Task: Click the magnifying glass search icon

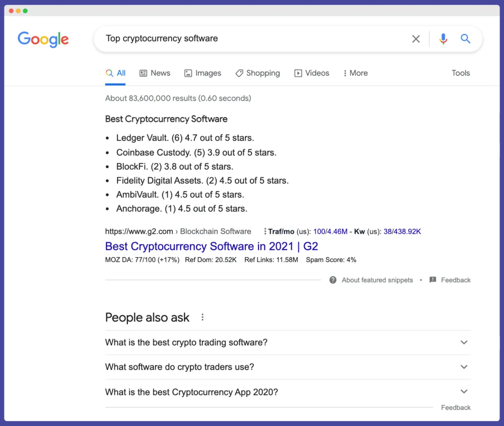Action: pyautogui.click(x=466, y=38)
